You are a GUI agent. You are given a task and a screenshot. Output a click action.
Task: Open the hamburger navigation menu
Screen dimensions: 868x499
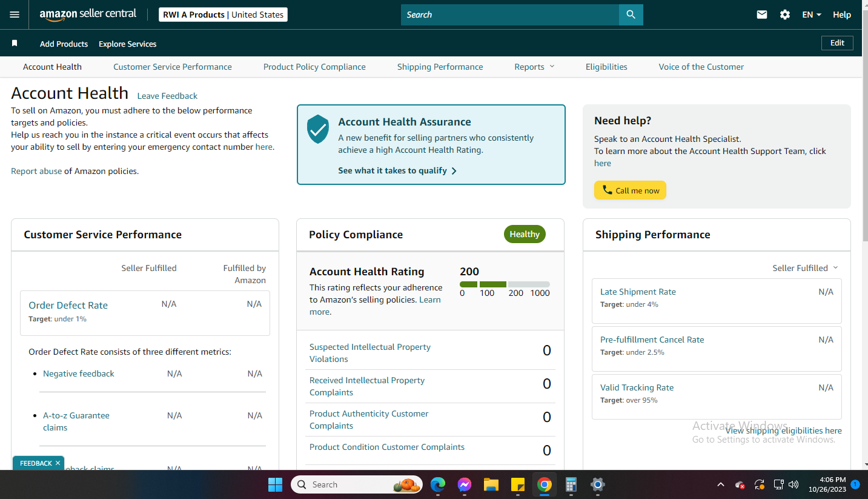(15, 15)
